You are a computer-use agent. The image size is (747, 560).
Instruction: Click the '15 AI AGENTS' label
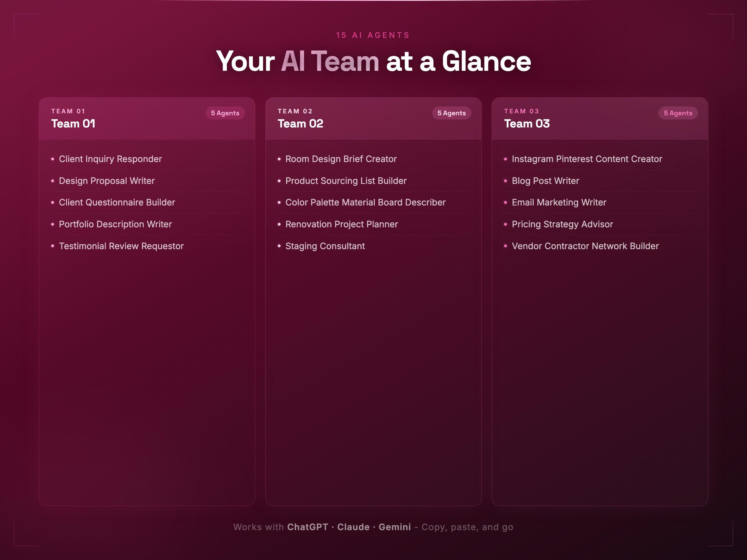tap(373, 35)
